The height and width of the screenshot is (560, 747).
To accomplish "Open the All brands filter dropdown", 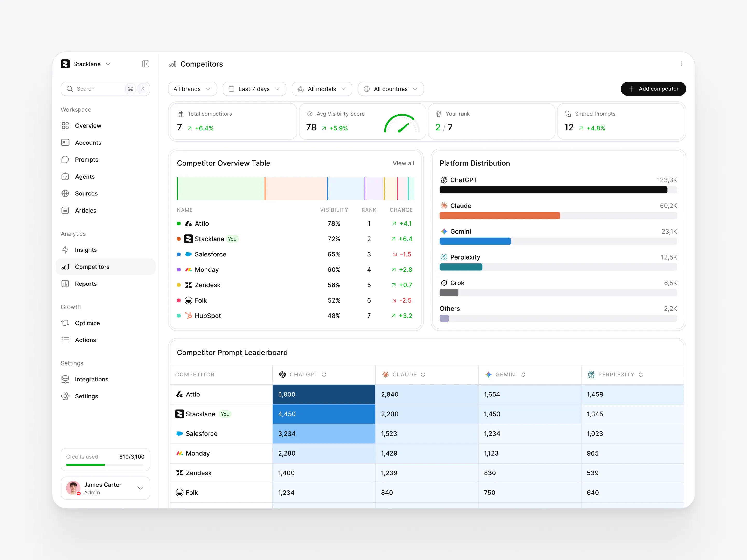I will [192, 89].
